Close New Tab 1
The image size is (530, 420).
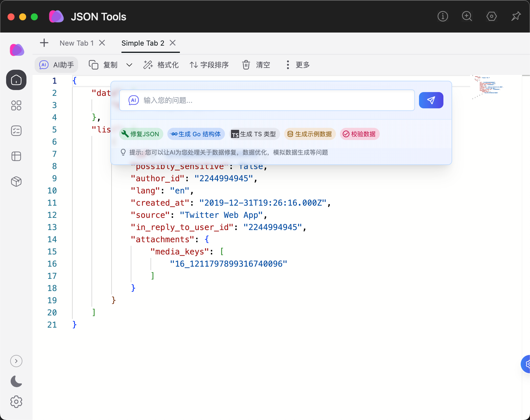(102, 43)
